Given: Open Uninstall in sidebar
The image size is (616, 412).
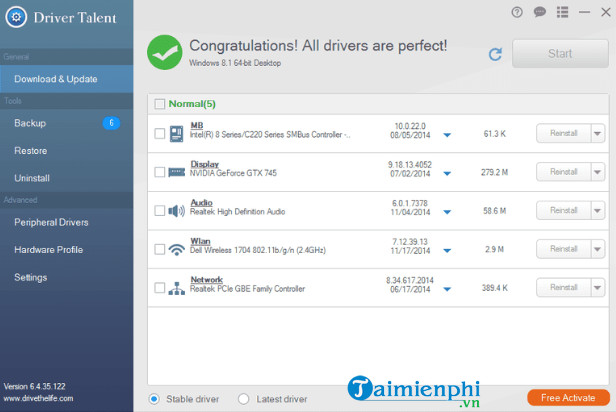Looking at the screenshot, I should tap(66, 178).
